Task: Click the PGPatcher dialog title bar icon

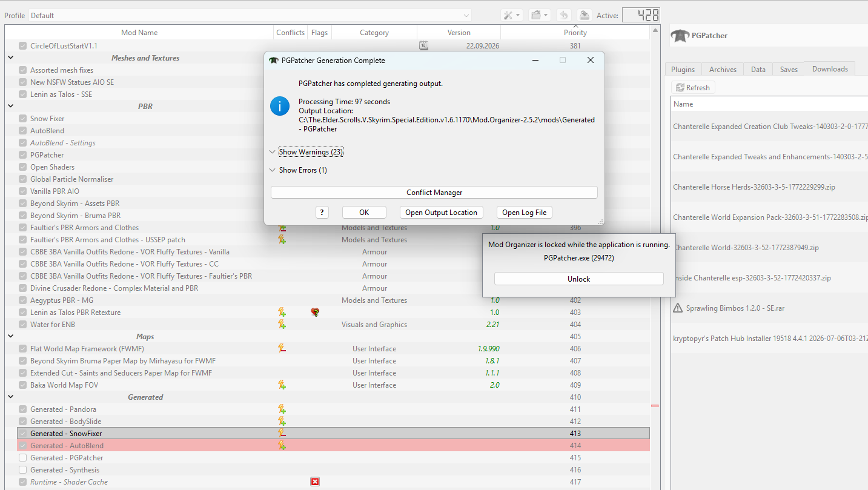Action: tap(274, 61)
